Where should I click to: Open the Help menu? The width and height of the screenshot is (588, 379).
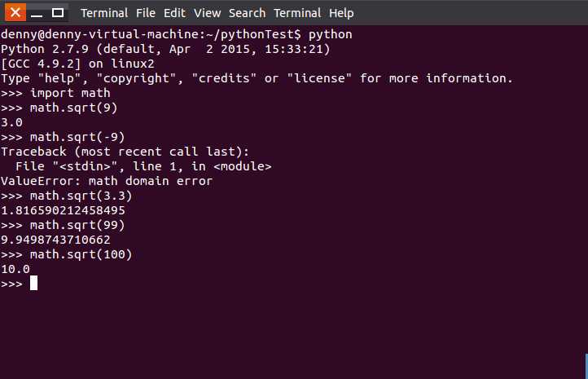341,13
